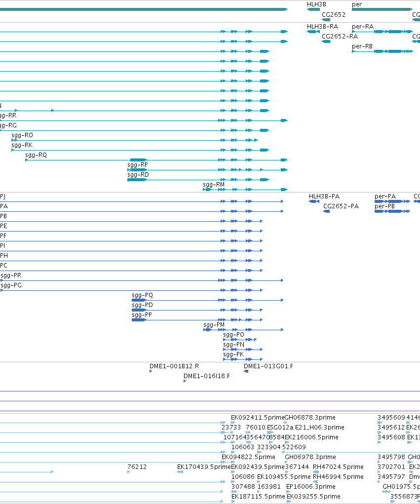
Task: Select the sgg-RP transcript label
Action: [x=138, y=165]
